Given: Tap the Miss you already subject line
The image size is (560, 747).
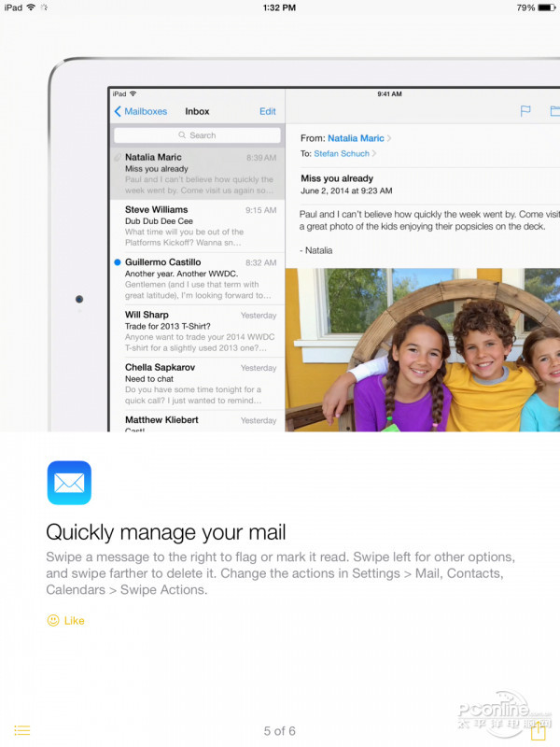Looking at the screenshot, I should pyautogui.click(x=337, y=178).
